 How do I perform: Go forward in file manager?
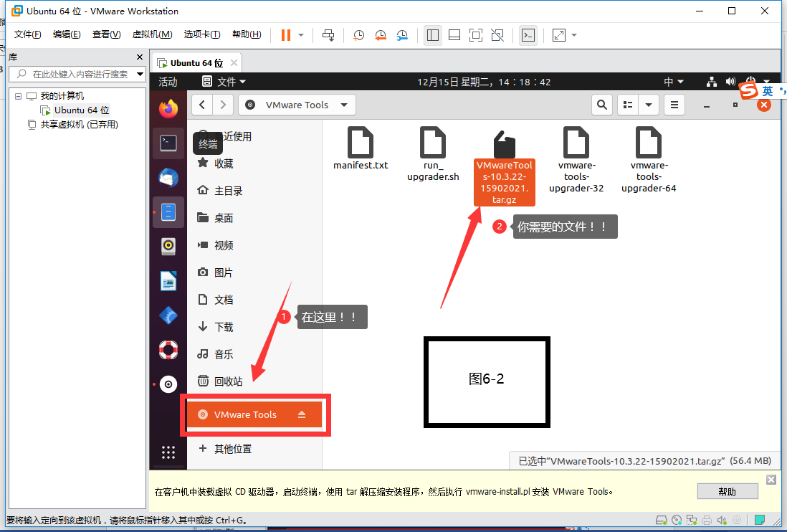point(223,105)
